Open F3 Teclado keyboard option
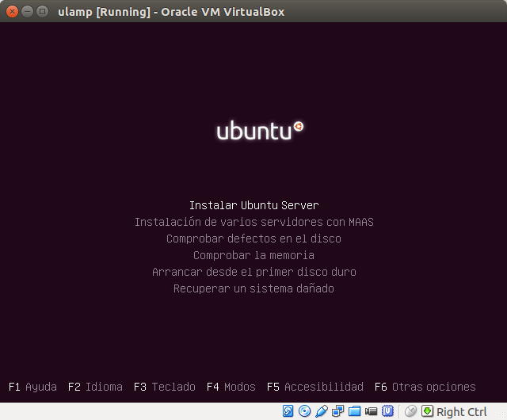This screenshot has height=420, width=507. click(x=165, y=387)
